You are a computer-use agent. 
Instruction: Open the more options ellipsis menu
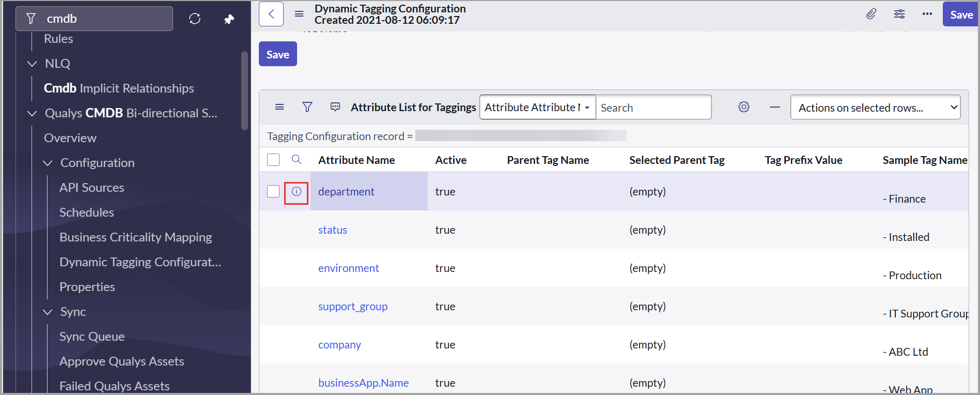point(927,14)
